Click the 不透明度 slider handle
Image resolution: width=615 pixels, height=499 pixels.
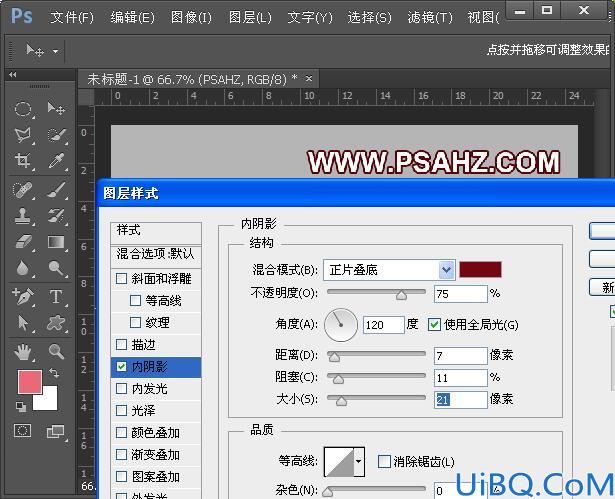point(401,295)
